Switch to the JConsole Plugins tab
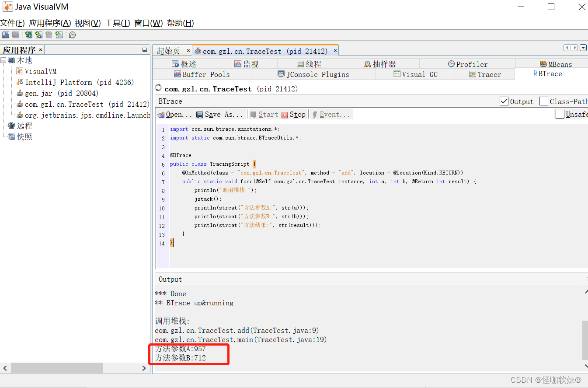Image resolution: width=588 pixels, height=388 pixels. (313, 74)
